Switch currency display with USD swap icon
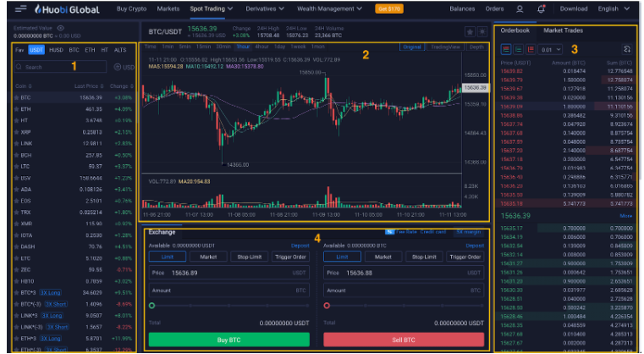The image size is (644, 354). pos(118,67)
